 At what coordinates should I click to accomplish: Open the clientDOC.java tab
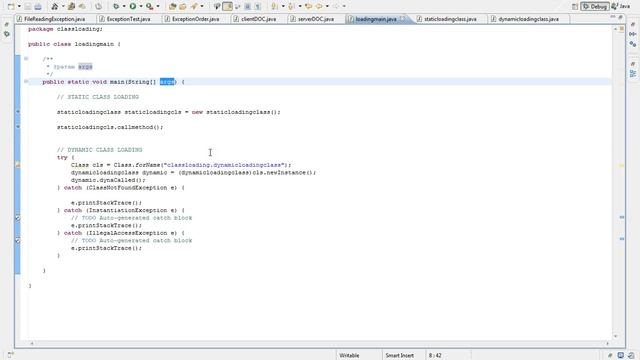[x=258, y=19]
